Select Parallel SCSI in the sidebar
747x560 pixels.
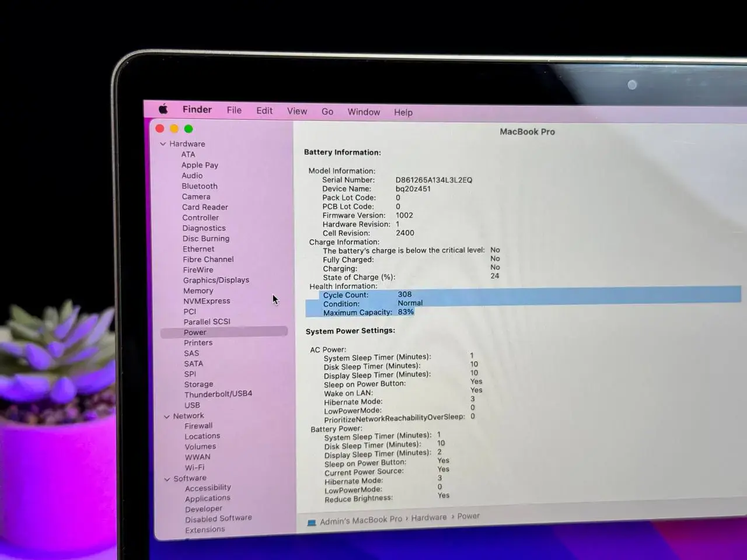tap(207, 322)
